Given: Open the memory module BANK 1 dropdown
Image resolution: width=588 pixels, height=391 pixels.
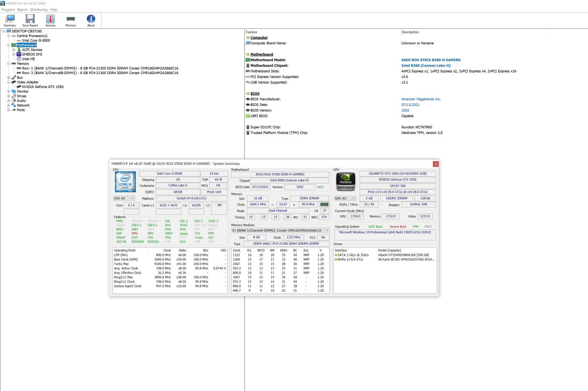Looking at the screenshot, I should (280, 230).
